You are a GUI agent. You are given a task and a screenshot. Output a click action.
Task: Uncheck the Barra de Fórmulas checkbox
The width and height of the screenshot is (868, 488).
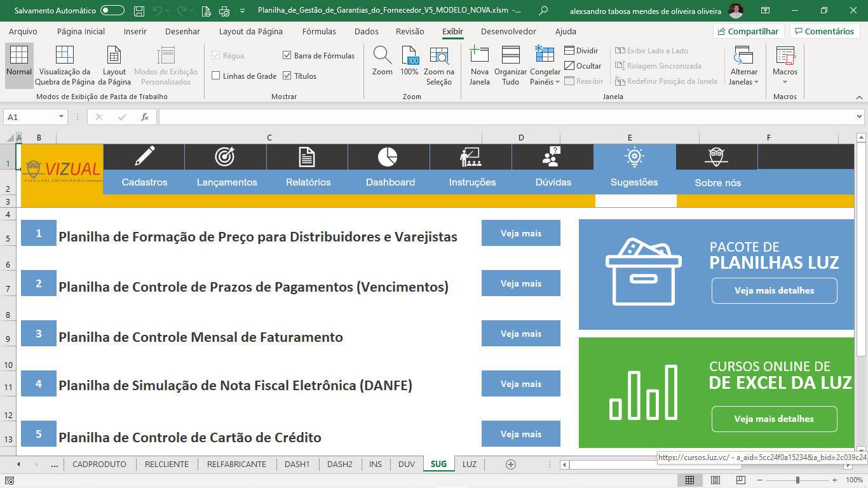coord(287,56)
